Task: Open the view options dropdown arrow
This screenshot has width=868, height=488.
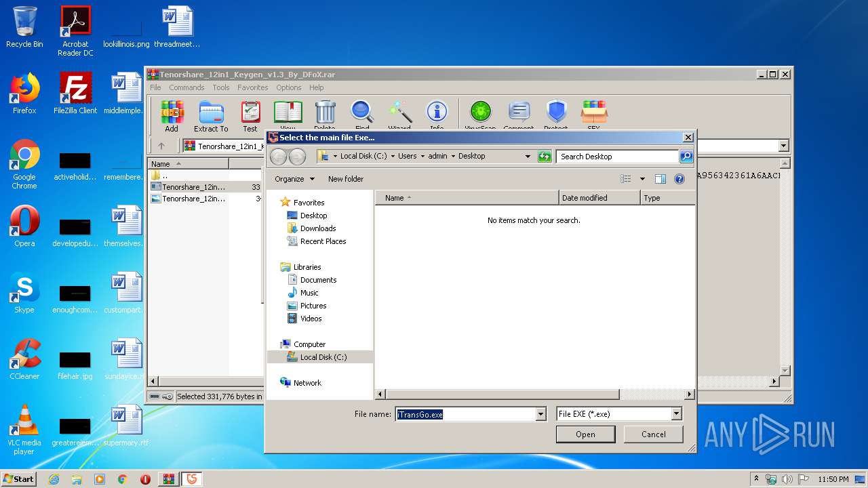Action: 642,179
